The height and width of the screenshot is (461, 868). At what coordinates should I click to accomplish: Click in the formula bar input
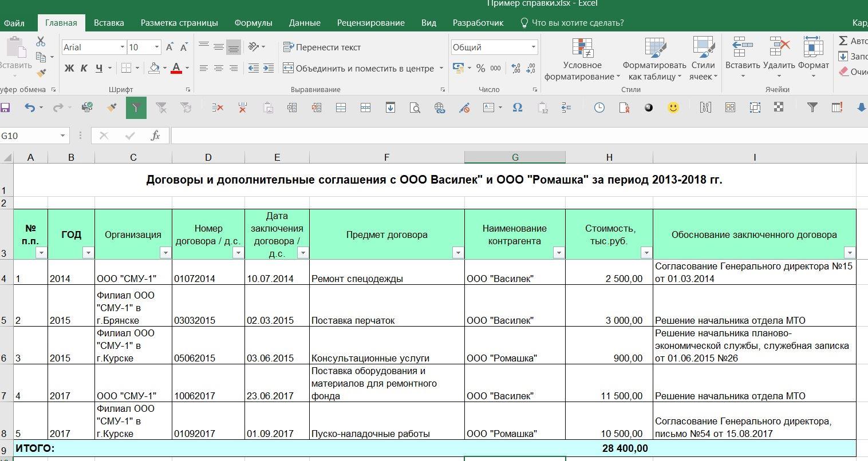[519, 136]
